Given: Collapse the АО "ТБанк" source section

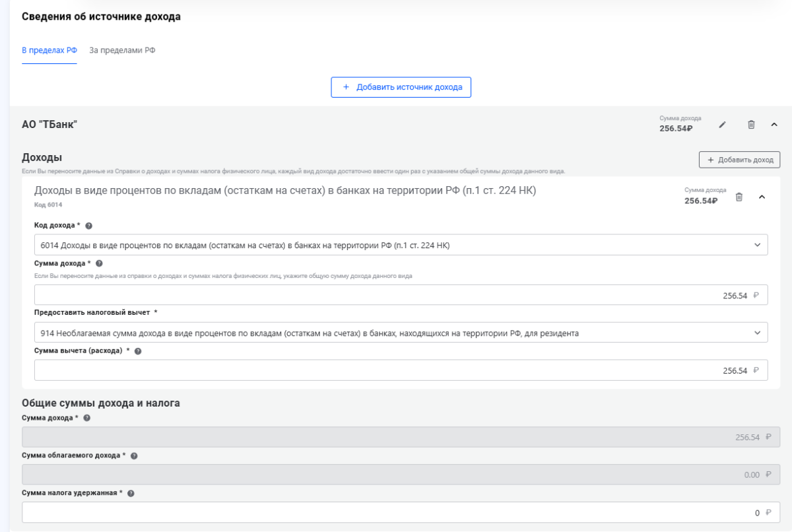Looking at the screenshot, I should coord(774,125).
